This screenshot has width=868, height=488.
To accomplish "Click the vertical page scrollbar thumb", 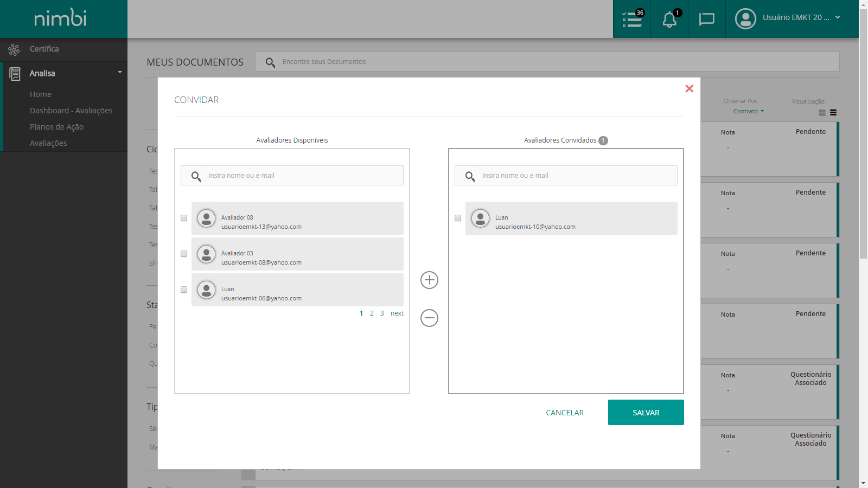I will coord(863,134).
